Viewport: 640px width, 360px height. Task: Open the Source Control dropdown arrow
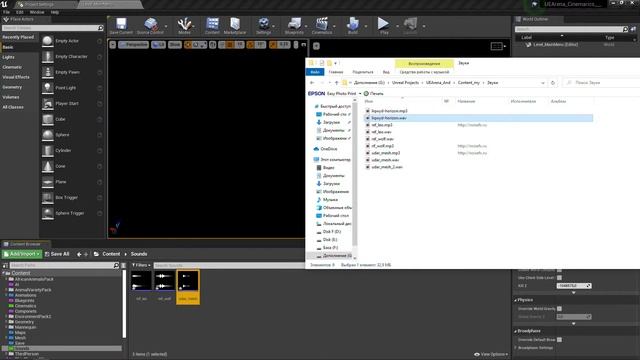[x=166, y=27]
